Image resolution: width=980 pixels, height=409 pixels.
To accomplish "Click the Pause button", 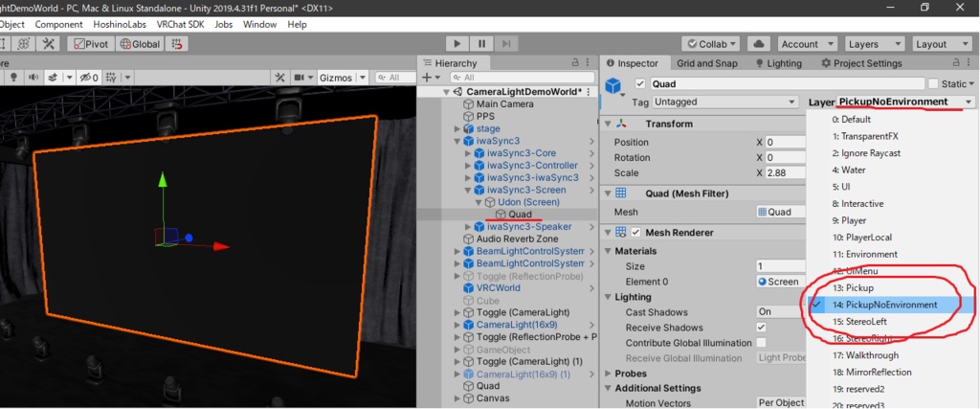I will coord(482,44).
